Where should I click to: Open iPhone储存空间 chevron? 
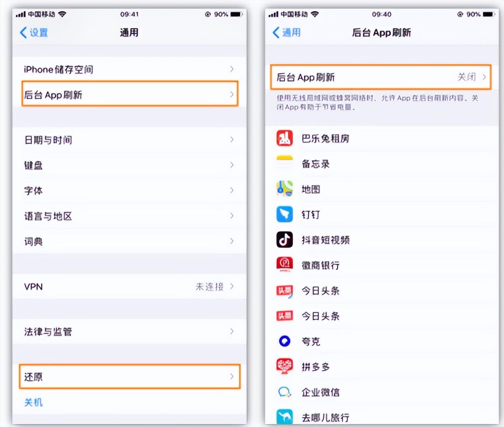click(232, 69)
